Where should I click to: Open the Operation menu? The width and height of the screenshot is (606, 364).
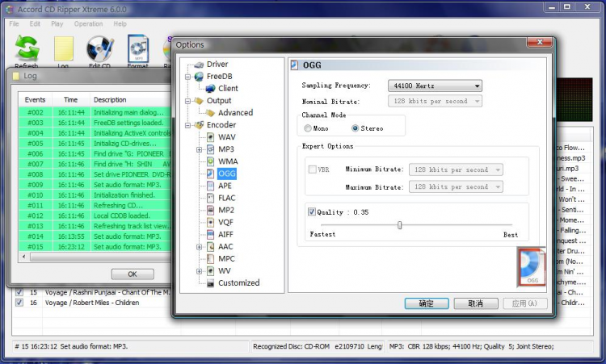89,24
